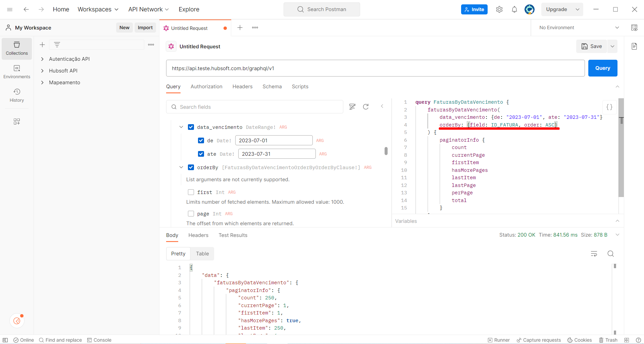
Task: Click the GraphQL URL field
Action: (375, 68)
